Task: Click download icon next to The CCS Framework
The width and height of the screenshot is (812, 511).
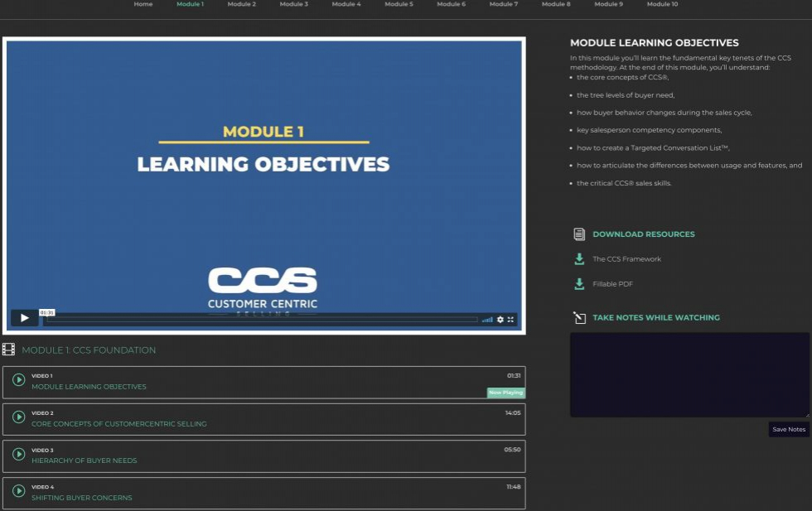Action: point(579,259)
